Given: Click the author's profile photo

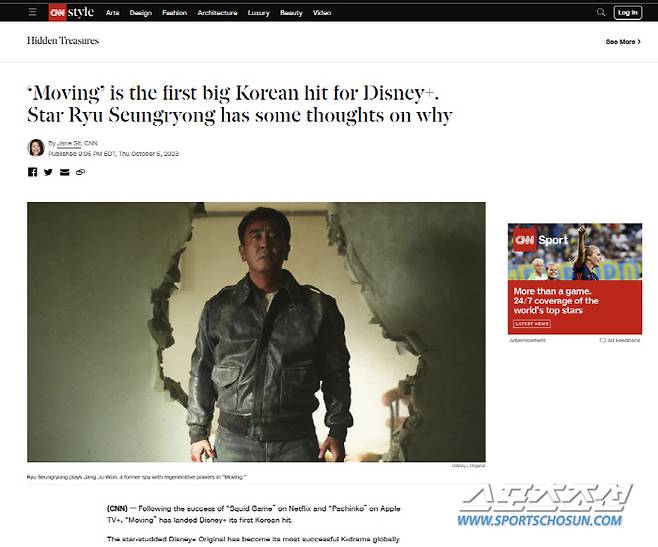Looking at the screenshot, I should [36, 148].
